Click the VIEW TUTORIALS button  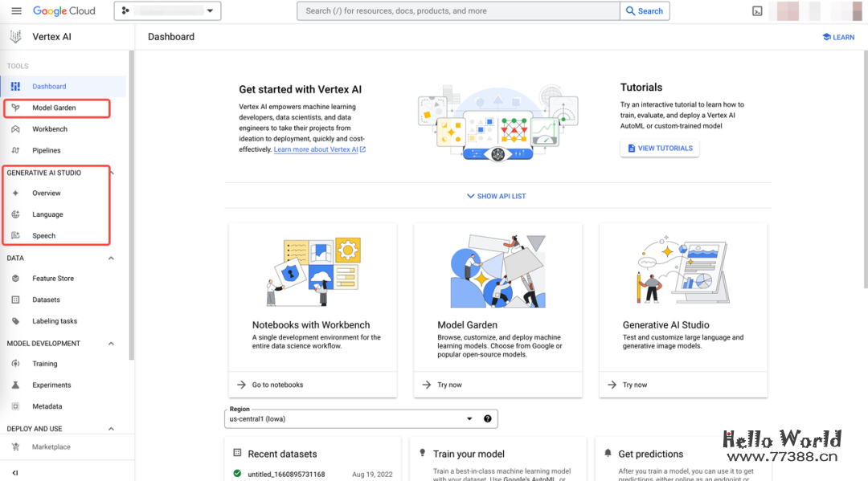tap(659, 149)
